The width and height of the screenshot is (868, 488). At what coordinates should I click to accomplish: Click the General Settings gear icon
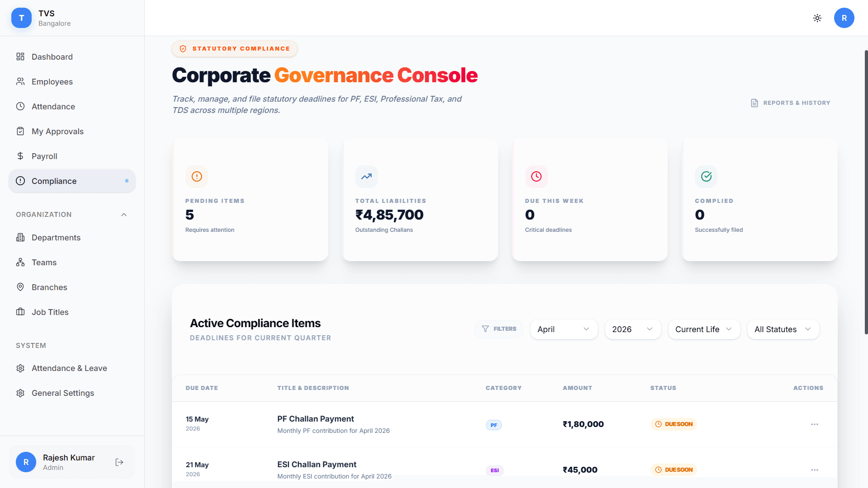pyautogui.click(x=20, y=393)
